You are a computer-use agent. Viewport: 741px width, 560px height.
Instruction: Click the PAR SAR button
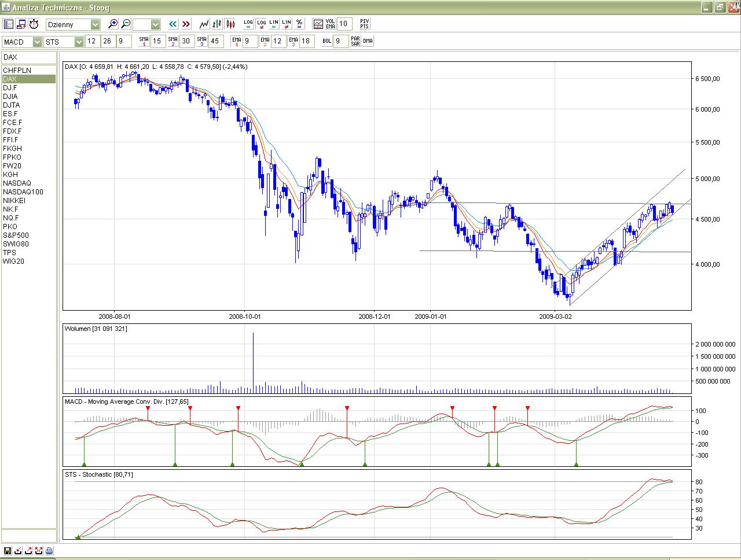tap(355, 41)
